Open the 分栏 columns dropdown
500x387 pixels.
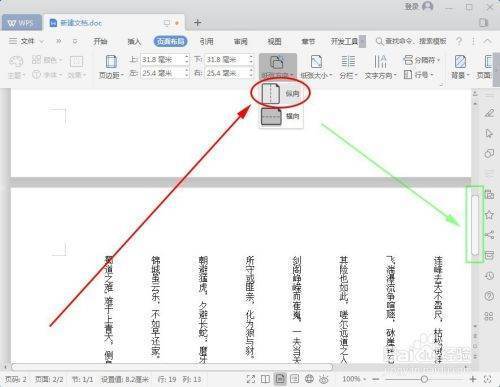[x=348, y=67]
